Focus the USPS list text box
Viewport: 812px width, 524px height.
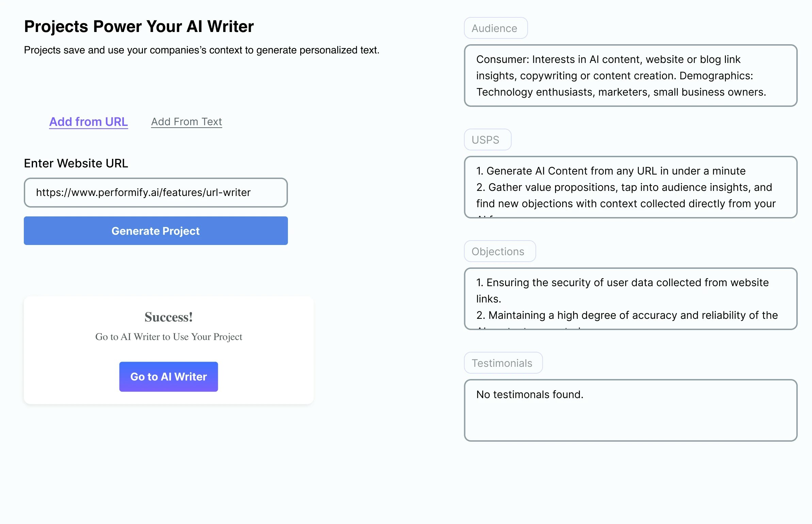[x=630, y=187]
